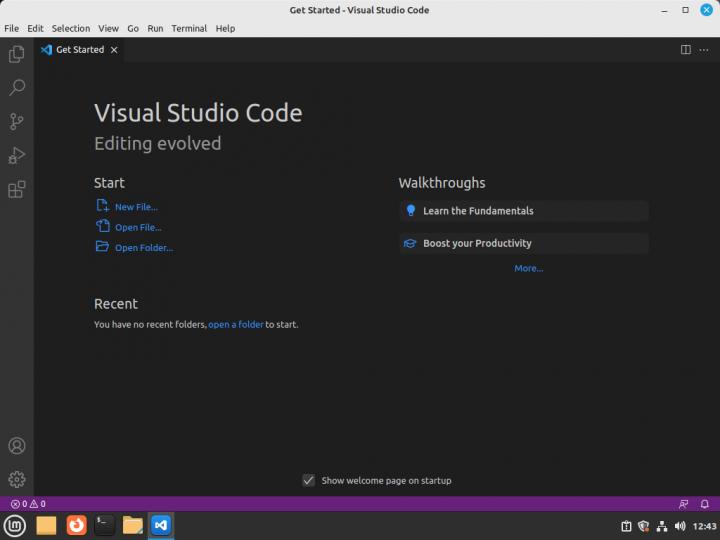Open the Manage gear icon

click(16, 480)
